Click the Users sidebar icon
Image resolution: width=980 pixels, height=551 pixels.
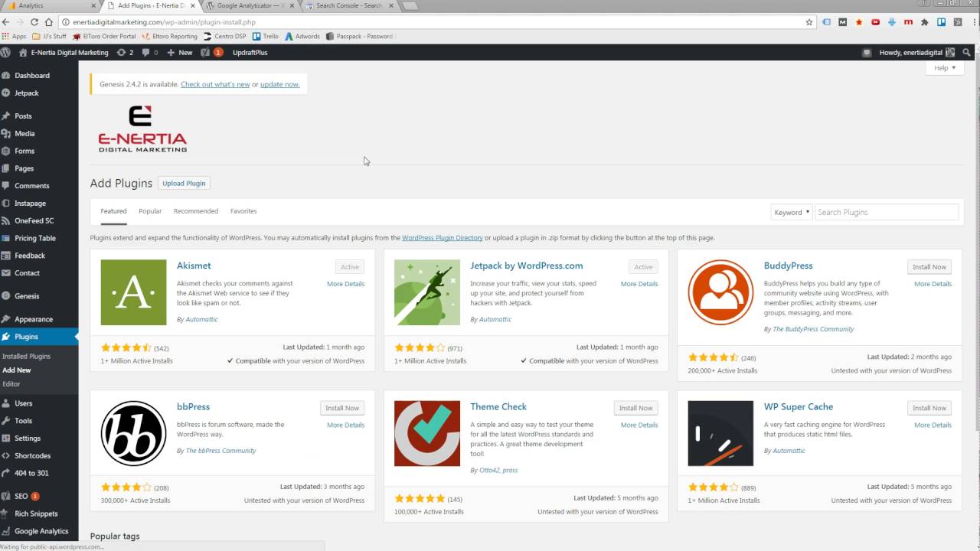pyautogui.click(x=6, y=403)
